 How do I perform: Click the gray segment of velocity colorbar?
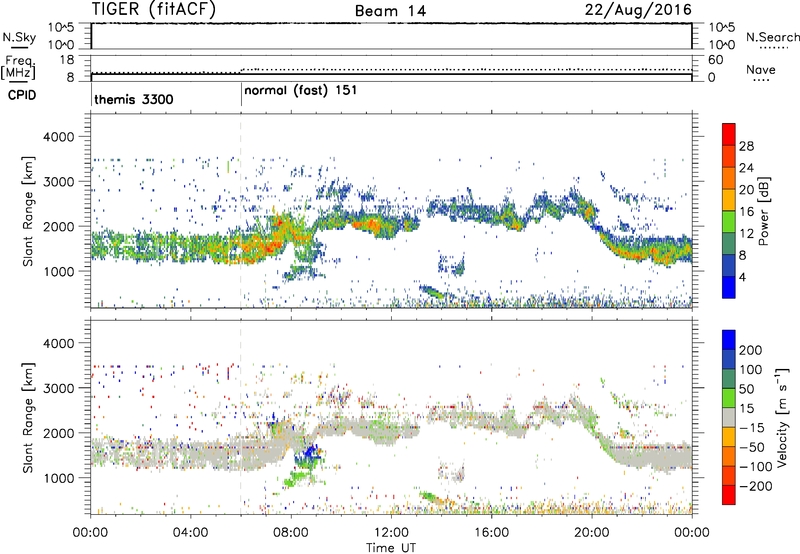coord(729,418)
